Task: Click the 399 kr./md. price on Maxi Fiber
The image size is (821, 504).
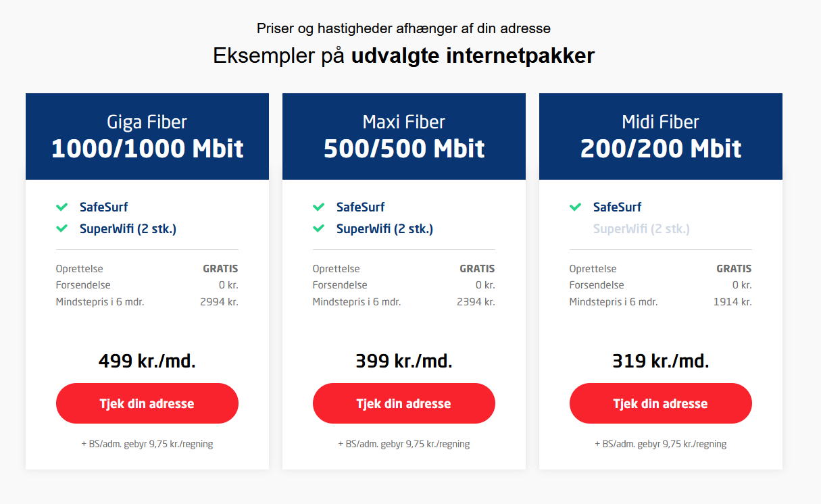Action: 403,361
